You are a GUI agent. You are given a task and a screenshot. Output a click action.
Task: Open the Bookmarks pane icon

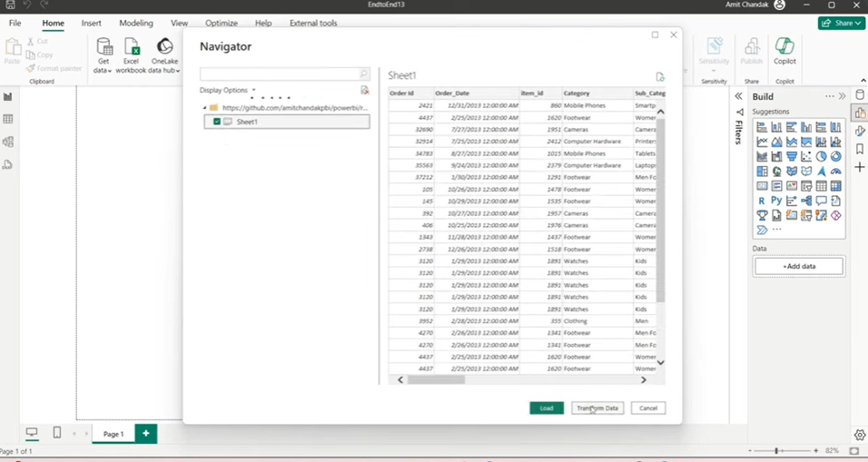(860, 149)
